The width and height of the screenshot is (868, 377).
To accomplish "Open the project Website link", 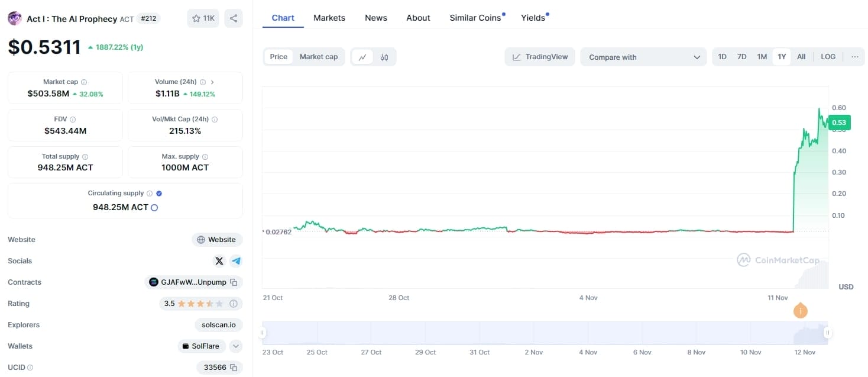I will [217, 240].
